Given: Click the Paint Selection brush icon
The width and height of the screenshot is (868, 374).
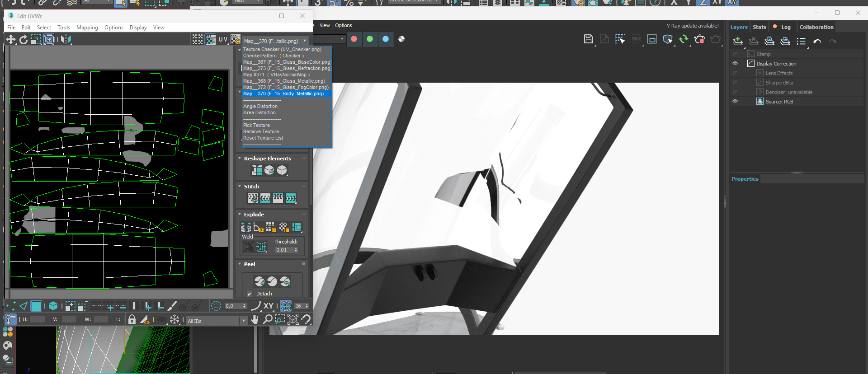Looking at the screenshot, I should pos(172,306).
